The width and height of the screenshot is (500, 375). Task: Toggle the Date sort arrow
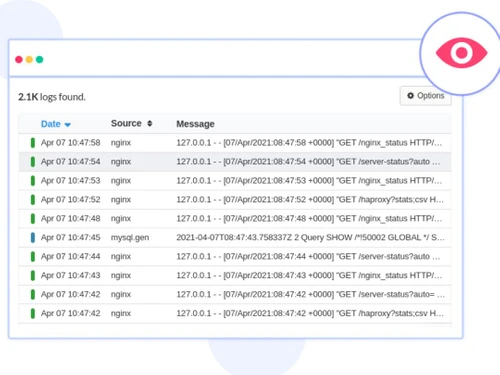[x=68, y=125]
